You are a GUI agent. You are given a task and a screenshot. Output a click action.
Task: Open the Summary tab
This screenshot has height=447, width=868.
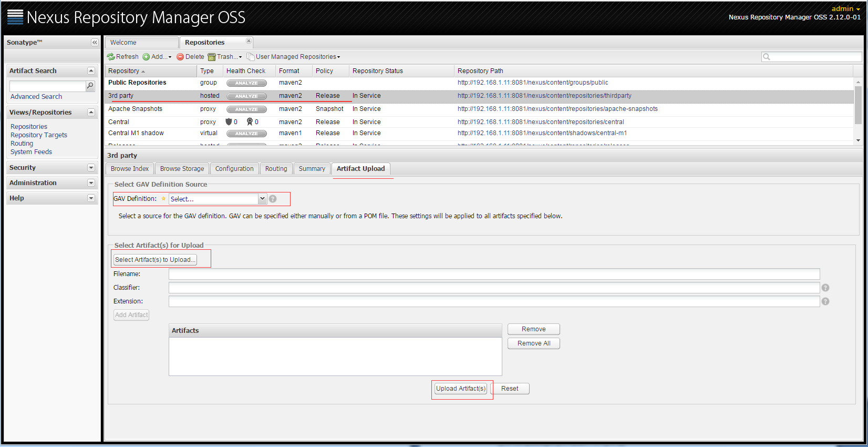tap(312, 169)
